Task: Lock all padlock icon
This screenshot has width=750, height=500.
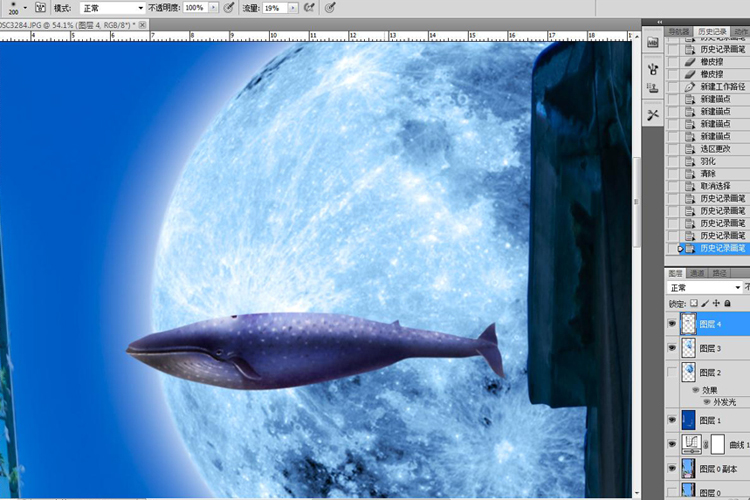Action: 728,303
